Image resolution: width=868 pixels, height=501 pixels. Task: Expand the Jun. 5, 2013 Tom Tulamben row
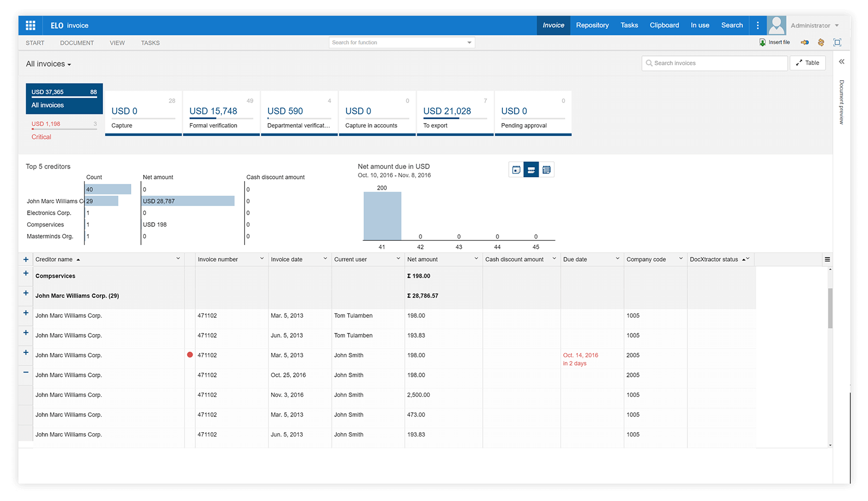point(25,332)
